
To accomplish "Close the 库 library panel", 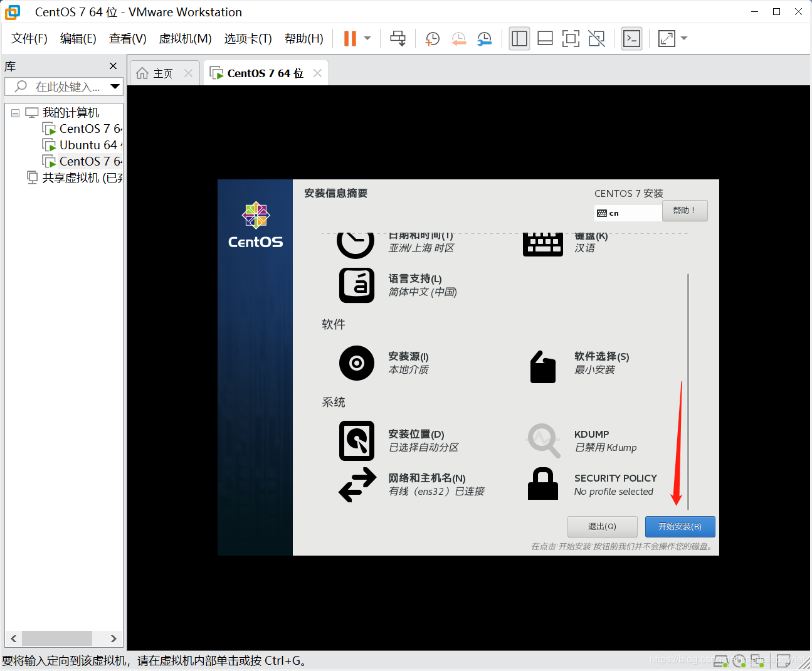I will [113, 66].
